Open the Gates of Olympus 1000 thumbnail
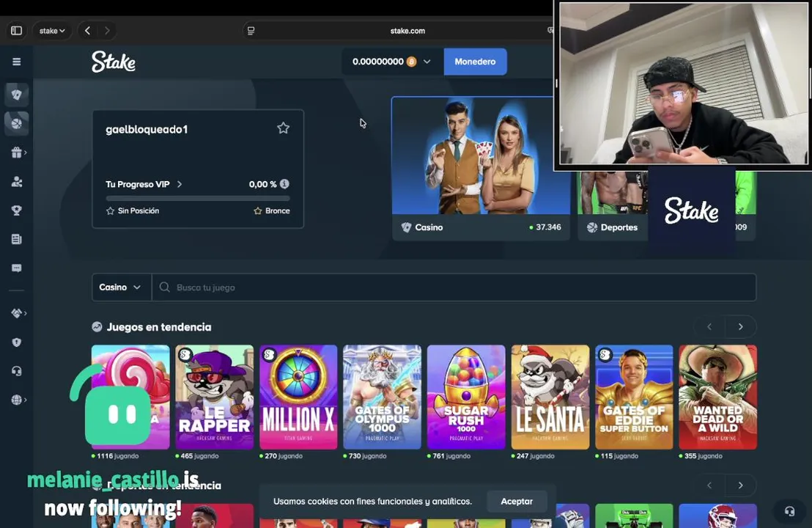The image size is (812, 528). coord(382,397)
